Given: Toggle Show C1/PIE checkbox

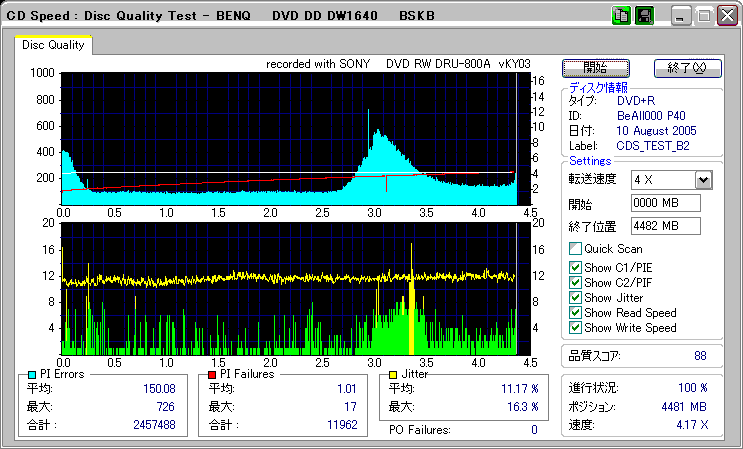Looking at the screenshot, I should (575, 267).
